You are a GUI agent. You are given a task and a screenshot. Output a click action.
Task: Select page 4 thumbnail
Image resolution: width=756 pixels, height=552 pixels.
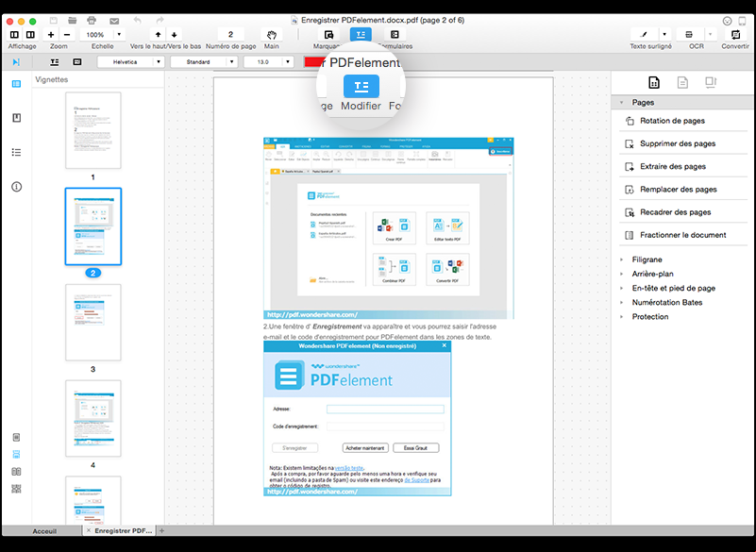[93, 418]
